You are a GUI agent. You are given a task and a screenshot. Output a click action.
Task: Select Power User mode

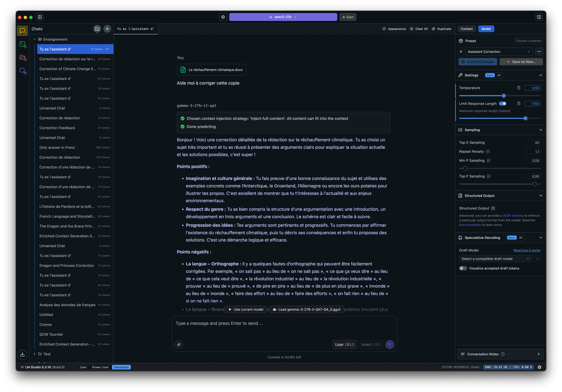(x=100, y=367)
